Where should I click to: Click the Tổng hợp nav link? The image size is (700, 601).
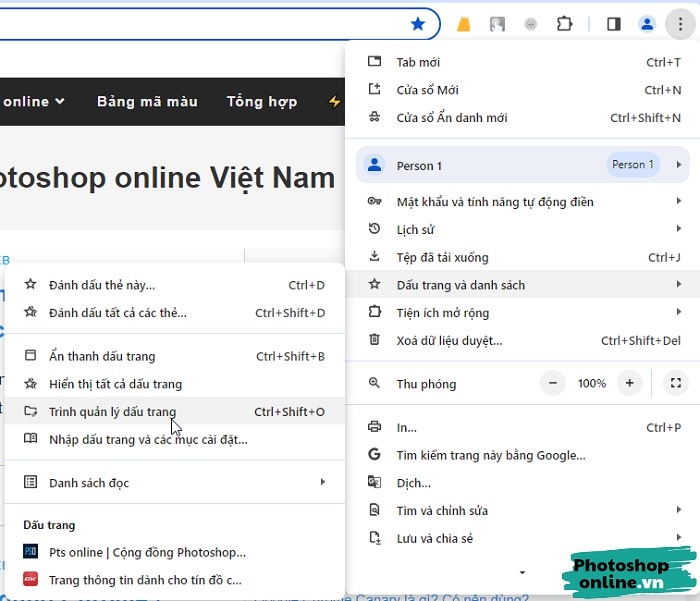(262, 102)
